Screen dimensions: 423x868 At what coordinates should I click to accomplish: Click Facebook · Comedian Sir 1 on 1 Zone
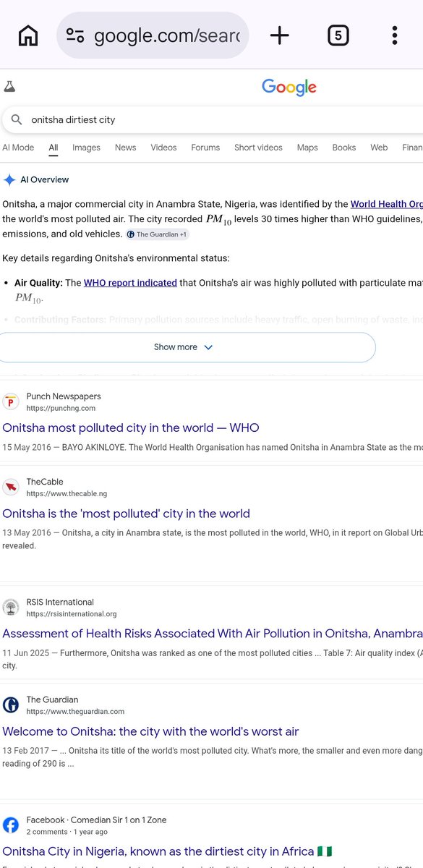[97, 820]
